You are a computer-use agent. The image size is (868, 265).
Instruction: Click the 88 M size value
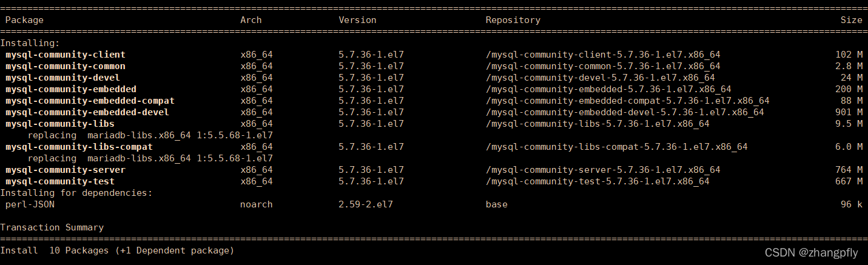[x=851, y=101]
